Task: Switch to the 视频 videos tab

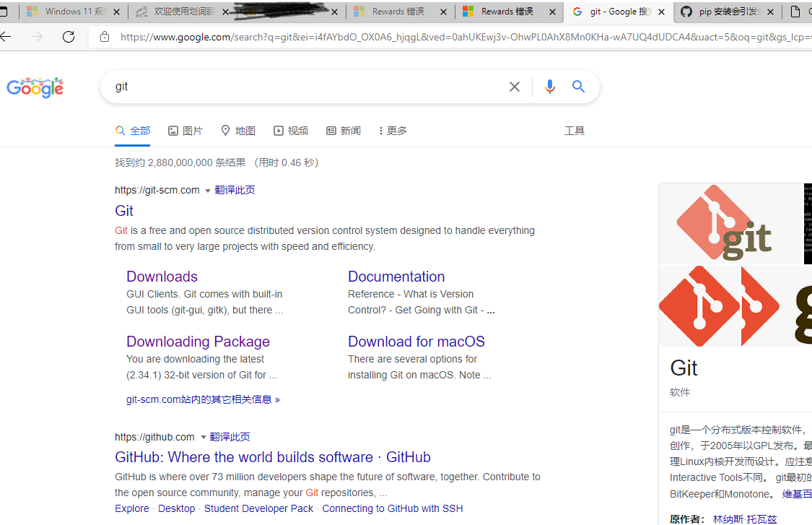Action: (291, 131)
